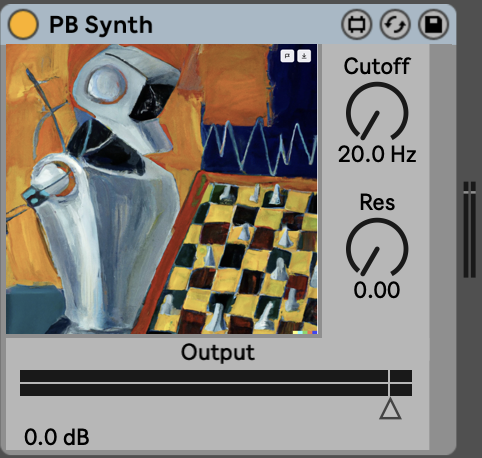The width and height of the screenshot is (482, 458).
Task: Click the 0.0 dB output value
Action: tap(57, 437)
